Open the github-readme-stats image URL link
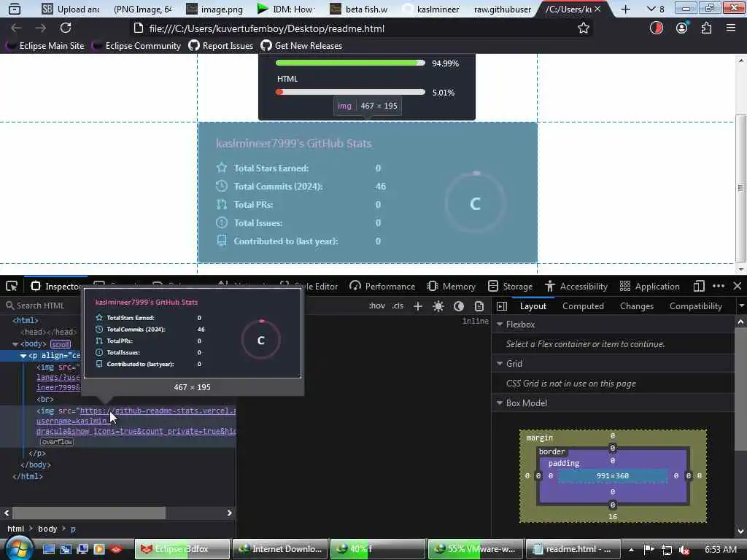This screenshot has width=747, height=560. point(158,411)
